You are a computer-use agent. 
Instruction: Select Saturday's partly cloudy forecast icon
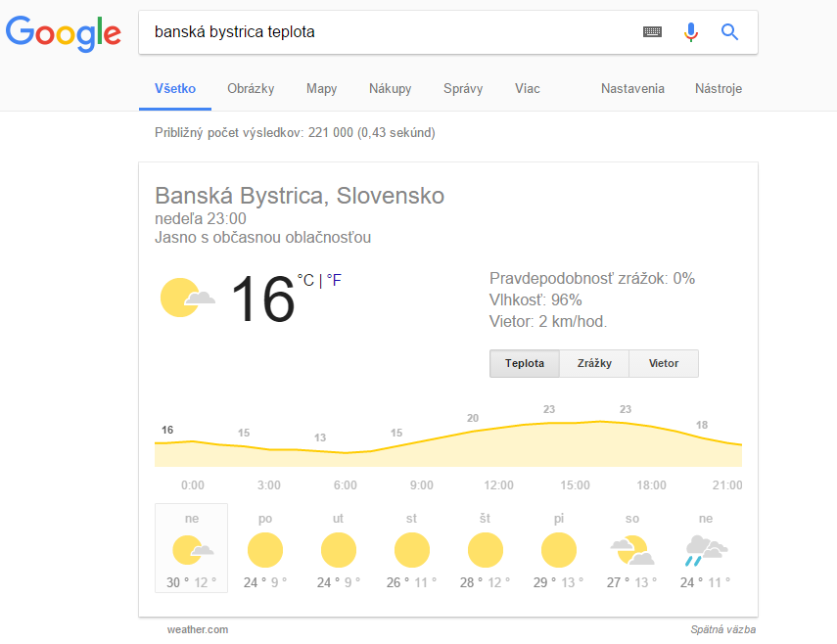631,551
